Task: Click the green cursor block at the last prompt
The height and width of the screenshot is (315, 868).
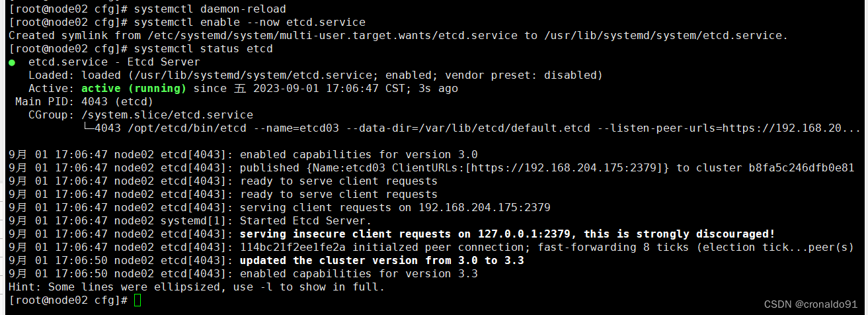Action: pos(138,300)
